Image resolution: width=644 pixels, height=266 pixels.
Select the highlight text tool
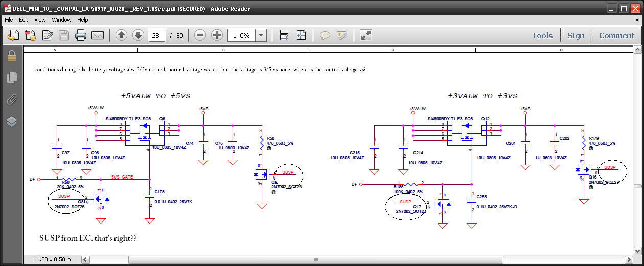coord(341,35)
